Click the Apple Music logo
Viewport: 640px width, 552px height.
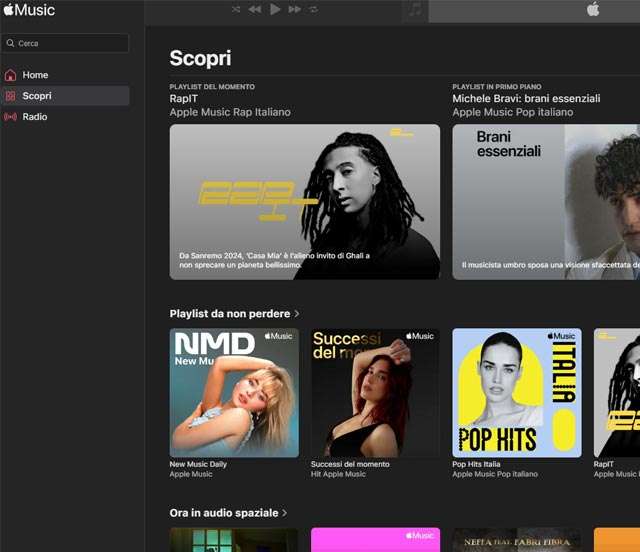click(x=29, y=10)
